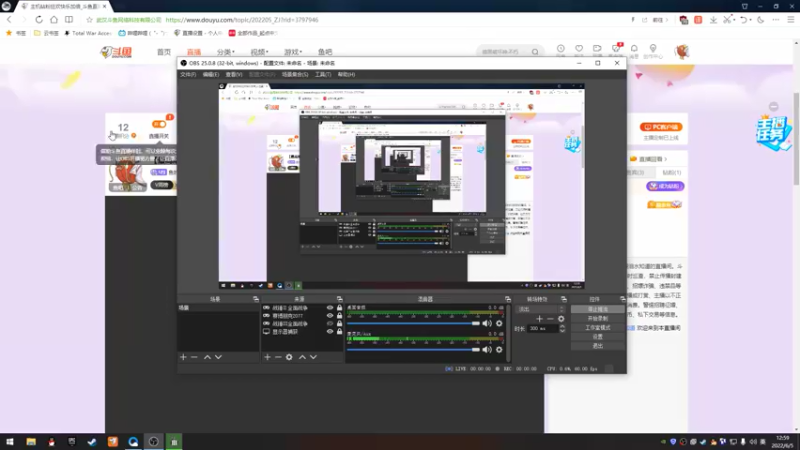This screenshot has width=800, height=450.
Task: Click browser reload button
Action: (x=39, y=20)
